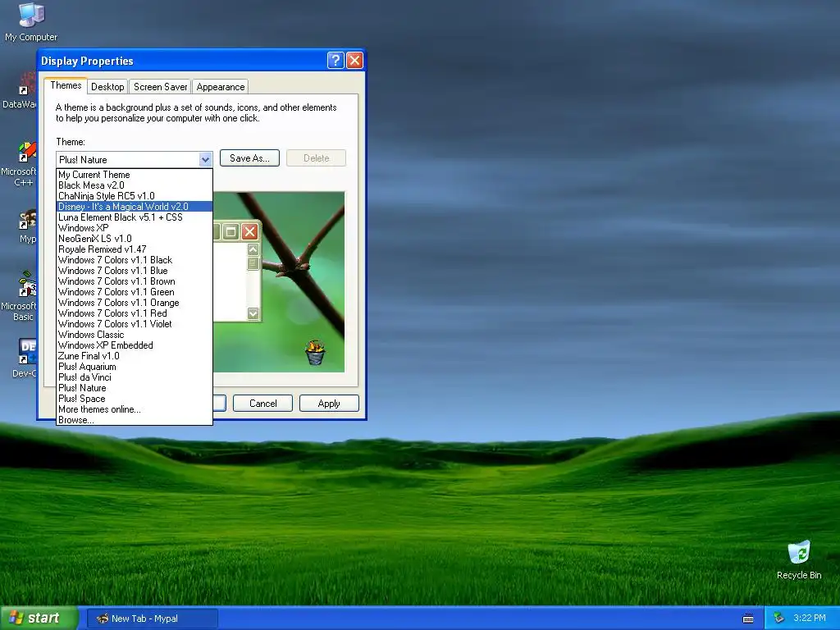Select NeoGeniX LS v1.0 theme
This screenshot has width=840, height=630.
135,239
